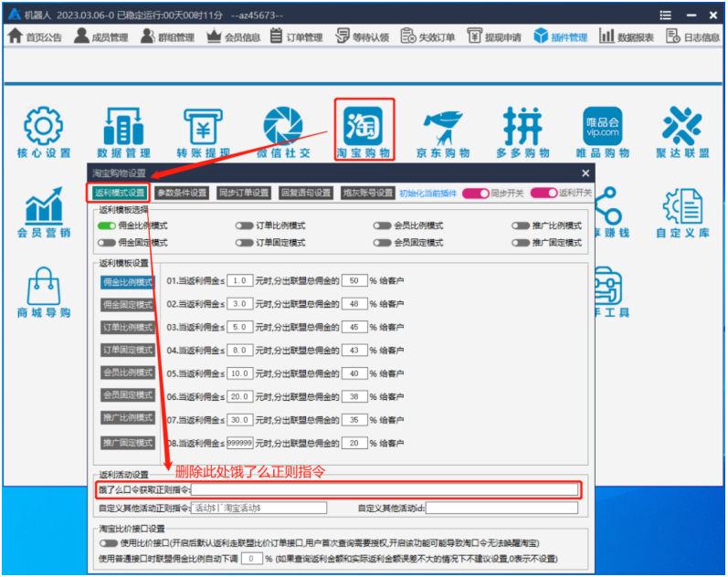
Task: Open 数据管理 plugin icon
Action: click(x=123, y=126)
